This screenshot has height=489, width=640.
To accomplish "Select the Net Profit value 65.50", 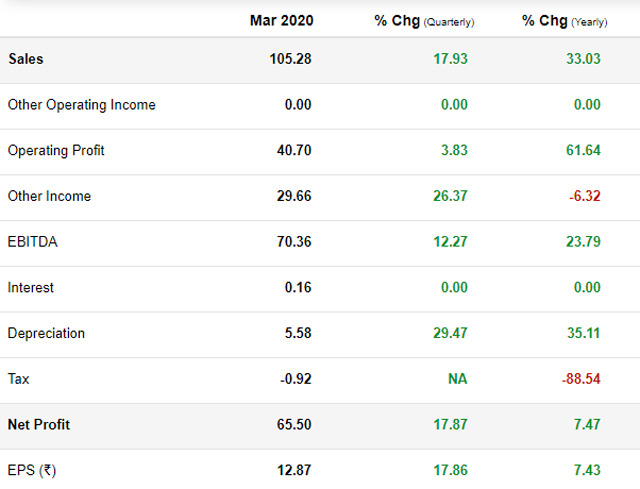I will (x=294, y=425).
